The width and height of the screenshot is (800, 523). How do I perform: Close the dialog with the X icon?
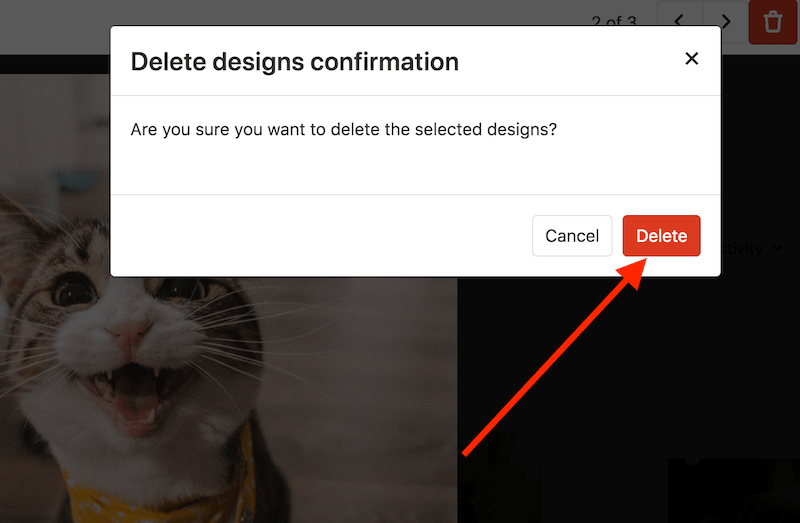tap(691, 59)
